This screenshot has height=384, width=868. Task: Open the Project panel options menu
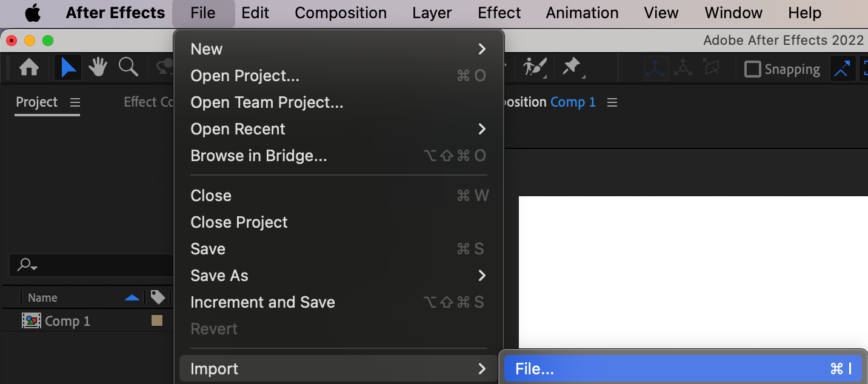[75, 102]
